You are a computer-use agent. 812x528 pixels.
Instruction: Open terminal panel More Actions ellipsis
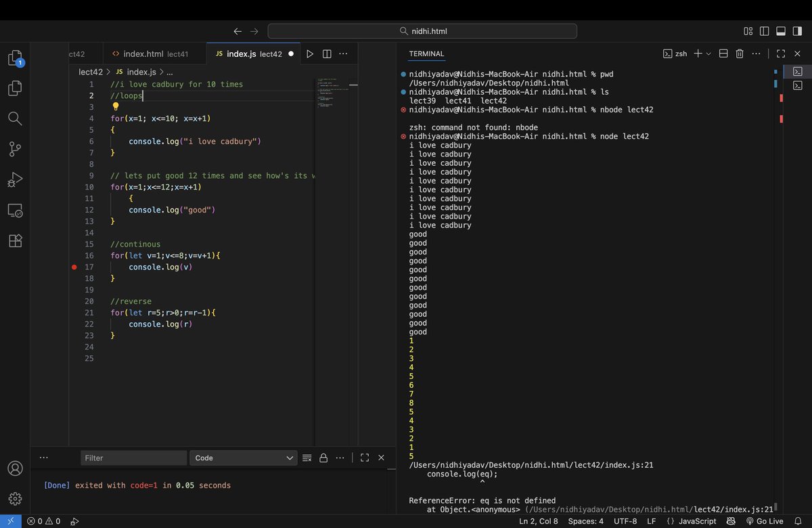tap(757, 53)
